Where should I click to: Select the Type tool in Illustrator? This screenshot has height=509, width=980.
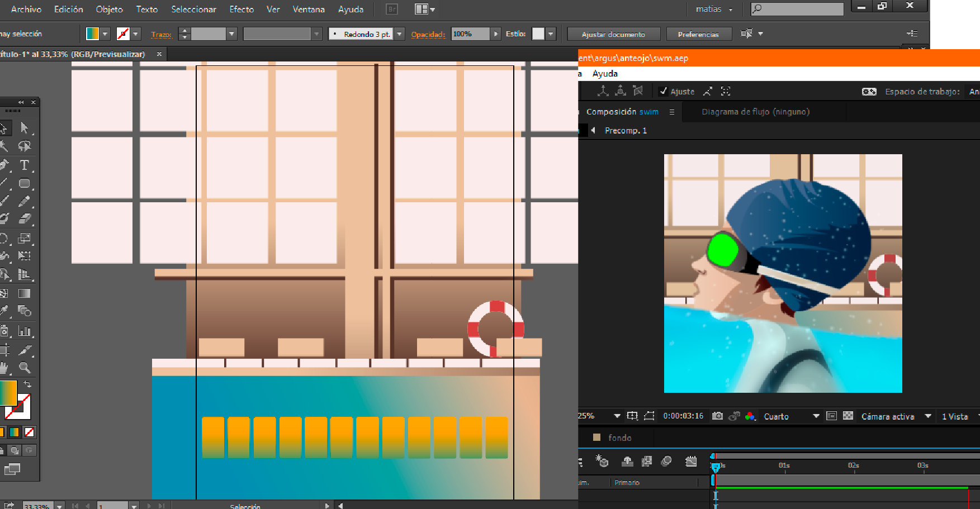[x=24, y=165]
